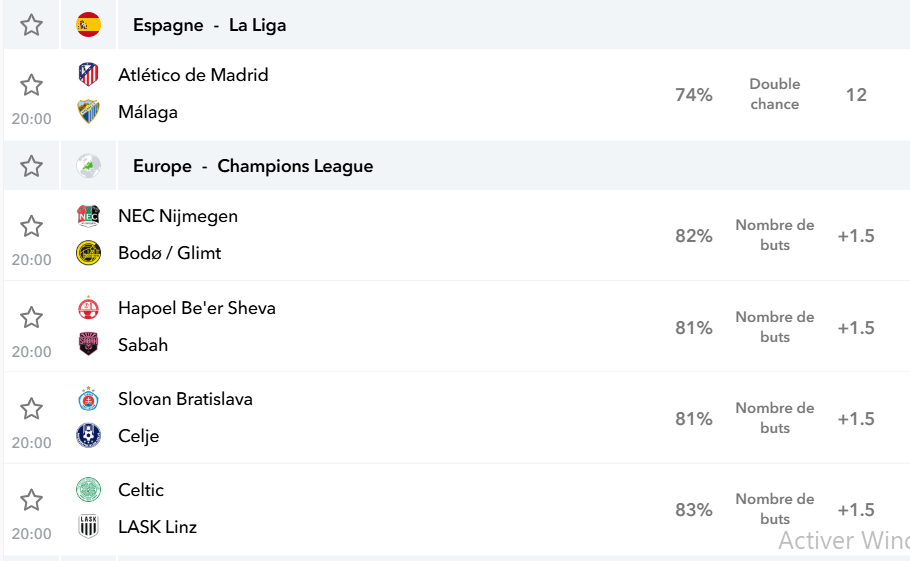Star the NEC Nijmegen vs Bodø/Glimt match

pos(31,226)
